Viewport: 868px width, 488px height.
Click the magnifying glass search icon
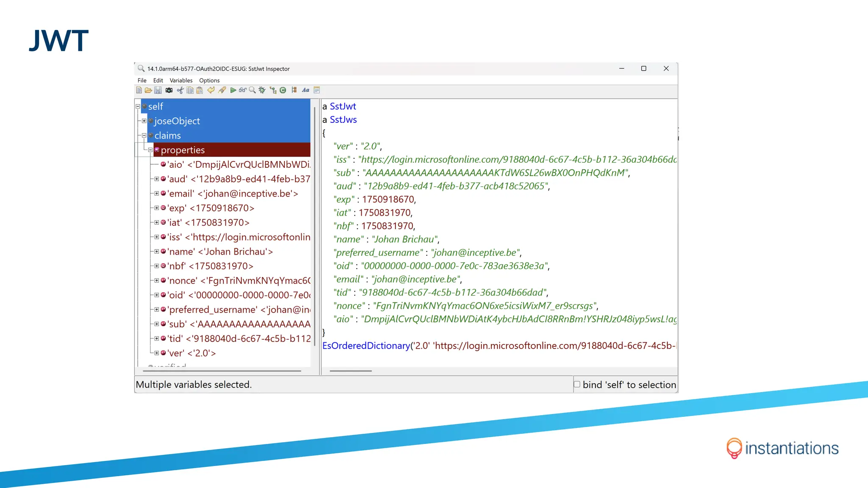[252, 90]
